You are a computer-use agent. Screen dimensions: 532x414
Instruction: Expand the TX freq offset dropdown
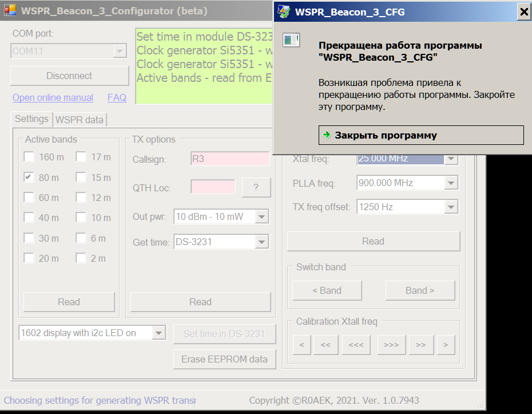pyautogui.click(x=451, y=207)
